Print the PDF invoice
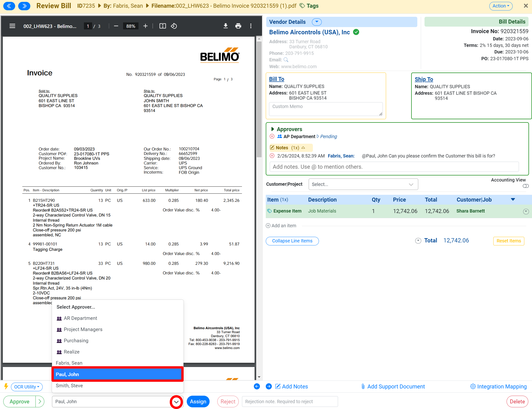The width and height of the screenshot is (532, 409). point(238,26)
